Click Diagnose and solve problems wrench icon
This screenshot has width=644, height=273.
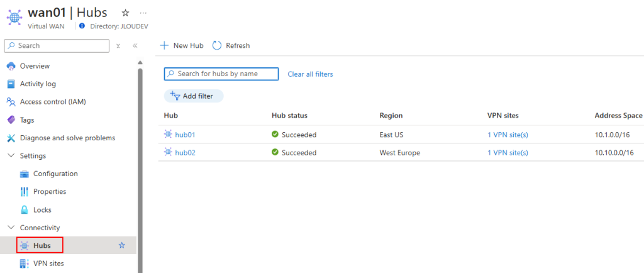11,138
